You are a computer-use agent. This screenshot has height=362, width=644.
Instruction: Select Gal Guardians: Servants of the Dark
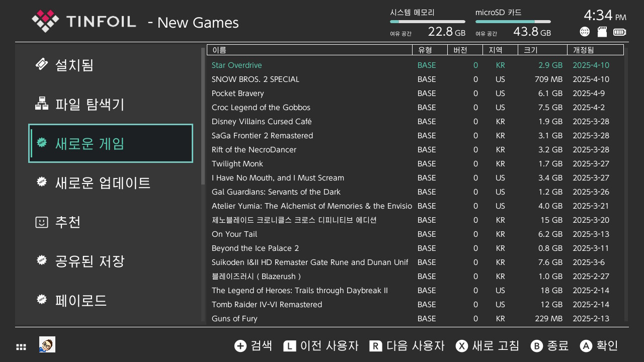click(416, 192)
